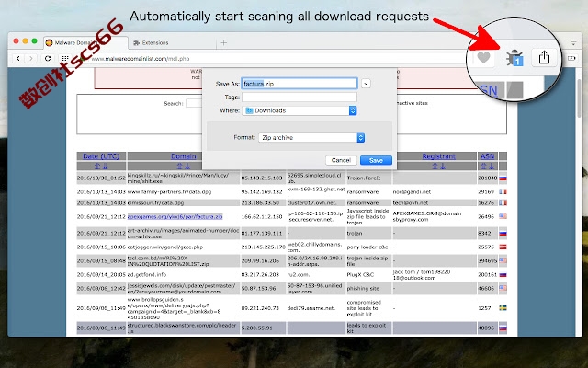This screenshot has height=368, width=588.
Task: Open the Format dropdown showing Zip archive
Action: [311, 137]
